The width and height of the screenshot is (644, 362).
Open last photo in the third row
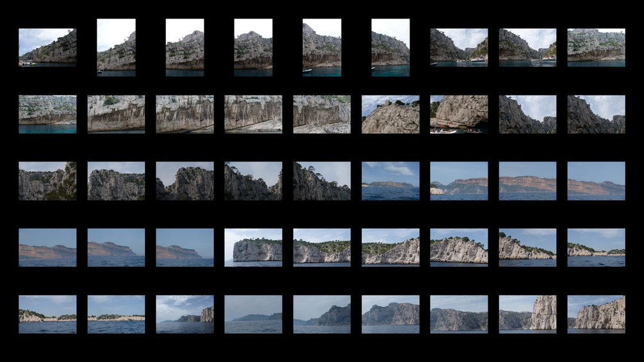click(x=597, y=181)
